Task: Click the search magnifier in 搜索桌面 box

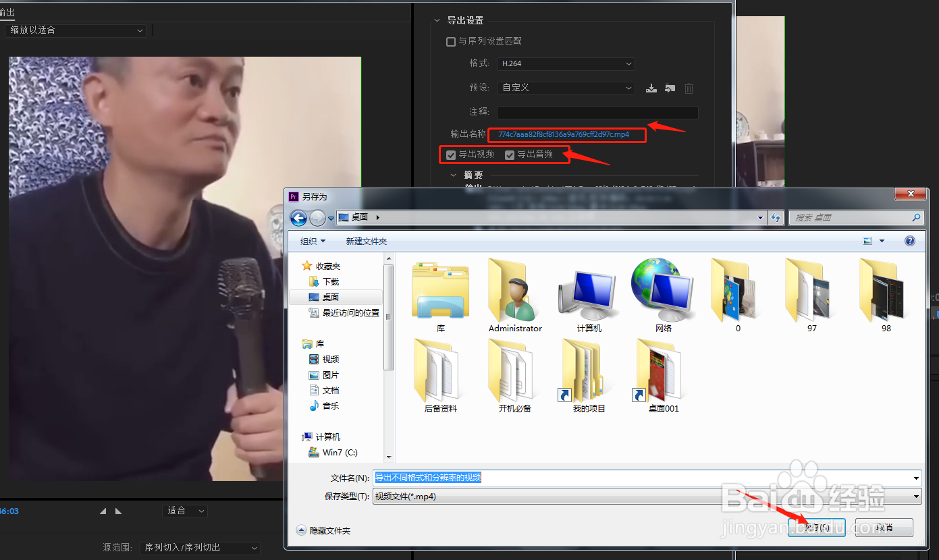Action: [915, 217]
